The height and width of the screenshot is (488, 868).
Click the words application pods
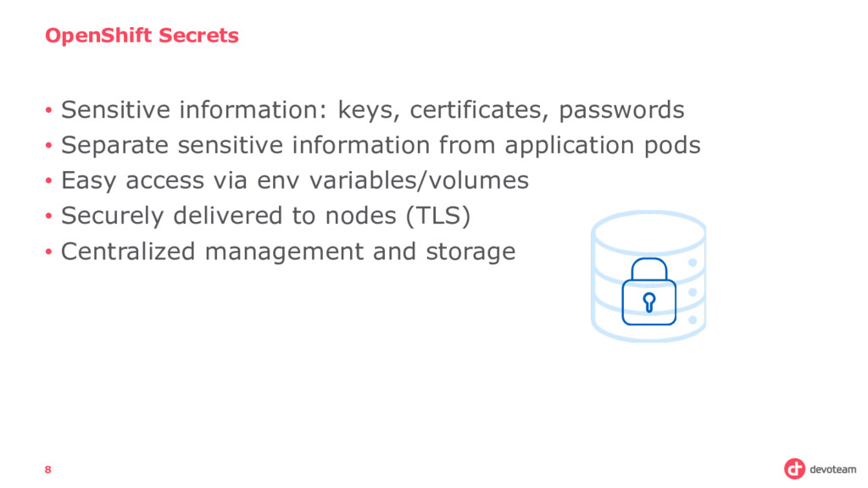pyautogui.click(x=603, y=146)
